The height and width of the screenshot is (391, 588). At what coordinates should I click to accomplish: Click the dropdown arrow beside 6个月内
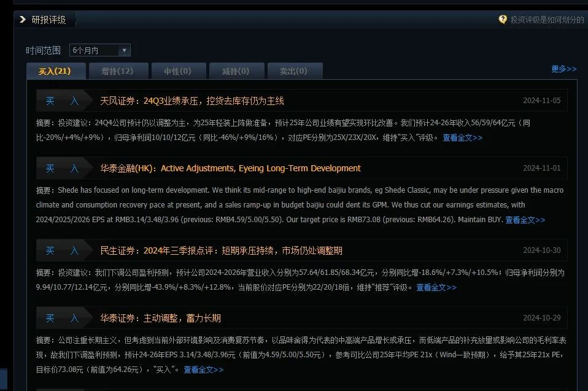click(x=124, y=50)
